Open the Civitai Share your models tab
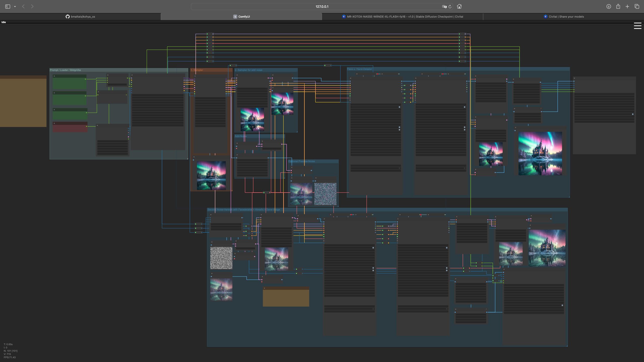The image size is (644, 362). [563, 17]
